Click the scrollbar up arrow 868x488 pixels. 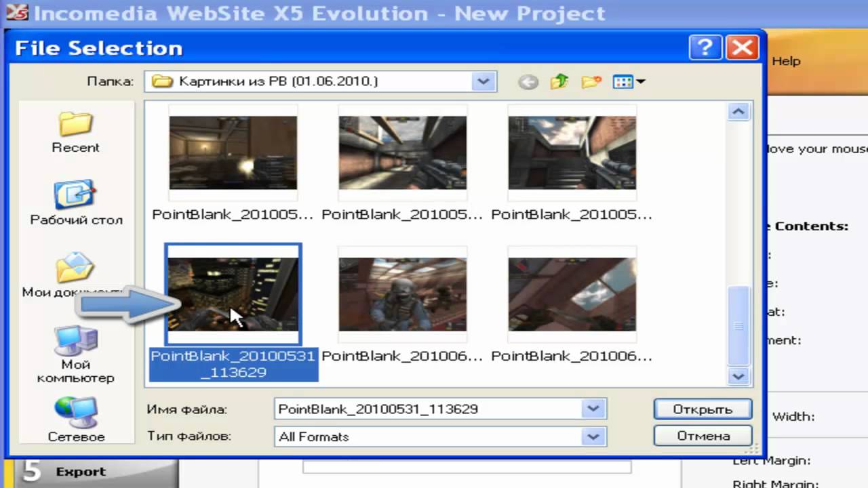[x=738, y=111]
